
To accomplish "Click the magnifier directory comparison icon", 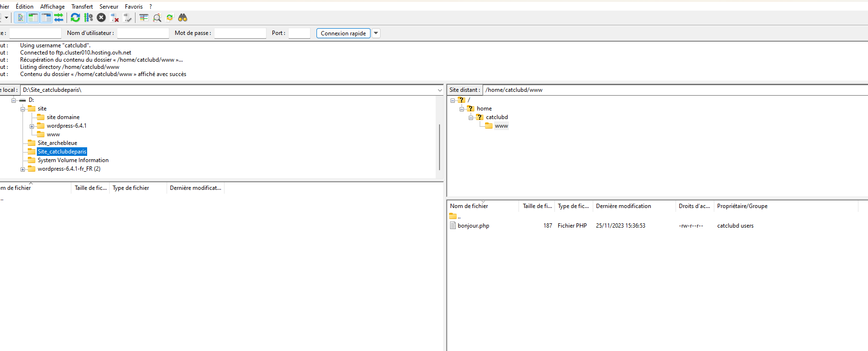I will (157, 18).
